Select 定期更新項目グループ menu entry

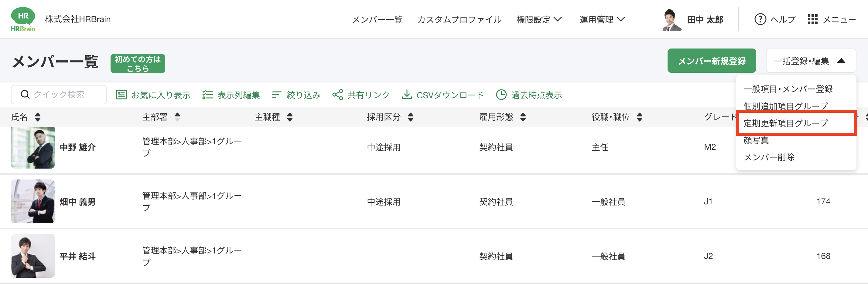(785, 123)
